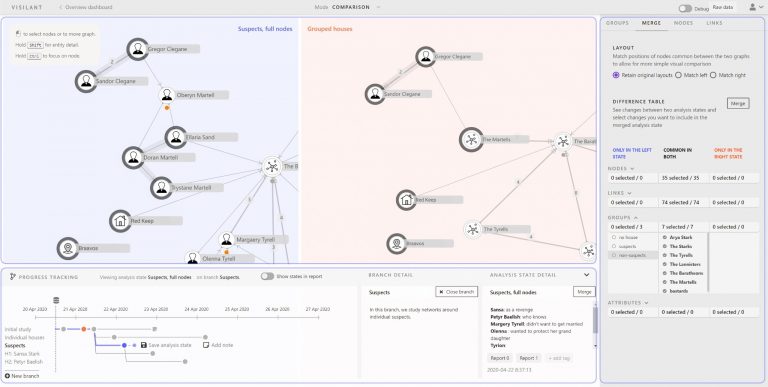Select Sandor Clegane node in left graph
This screenshot has height=387, width=768.
coord(86,81)
